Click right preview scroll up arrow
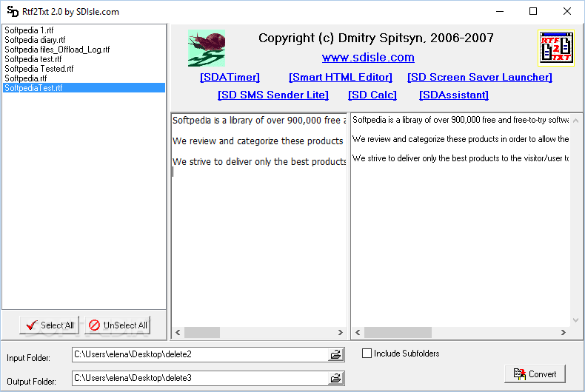585x392 pixels. [x=575, y=121]
